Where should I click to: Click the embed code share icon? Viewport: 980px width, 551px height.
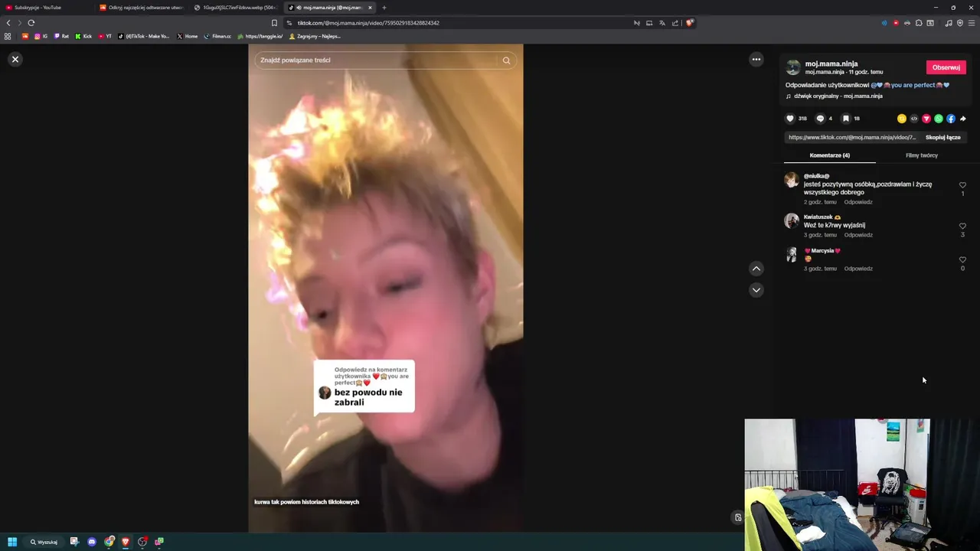914,119
